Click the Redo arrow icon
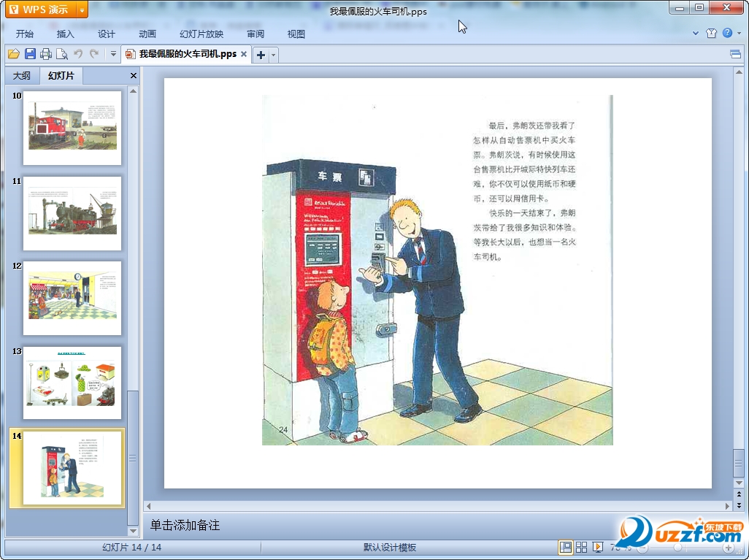 coord(94,54)
